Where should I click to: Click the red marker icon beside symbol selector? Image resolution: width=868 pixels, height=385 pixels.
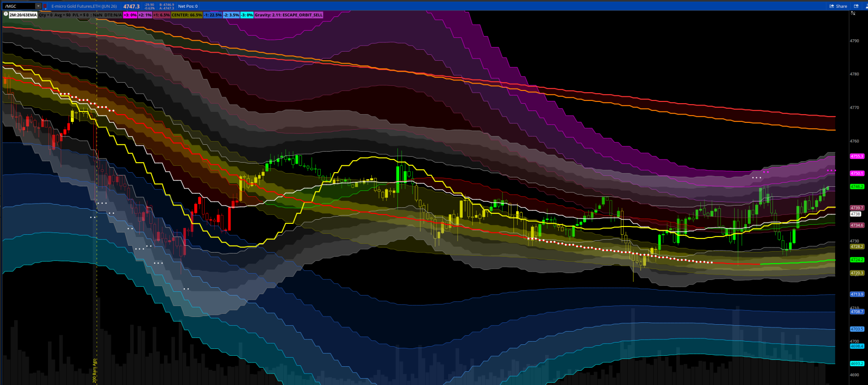45,6
